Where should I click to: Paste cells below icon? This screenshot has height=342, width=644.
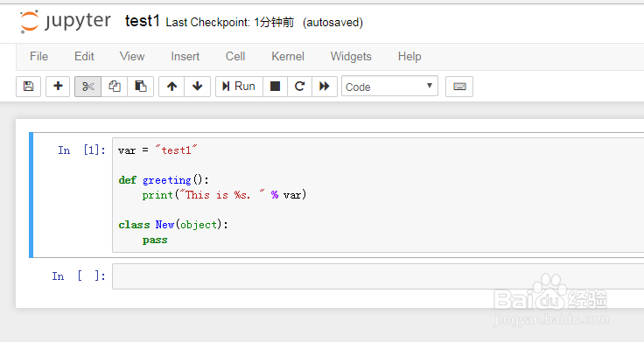click(141, 87)
